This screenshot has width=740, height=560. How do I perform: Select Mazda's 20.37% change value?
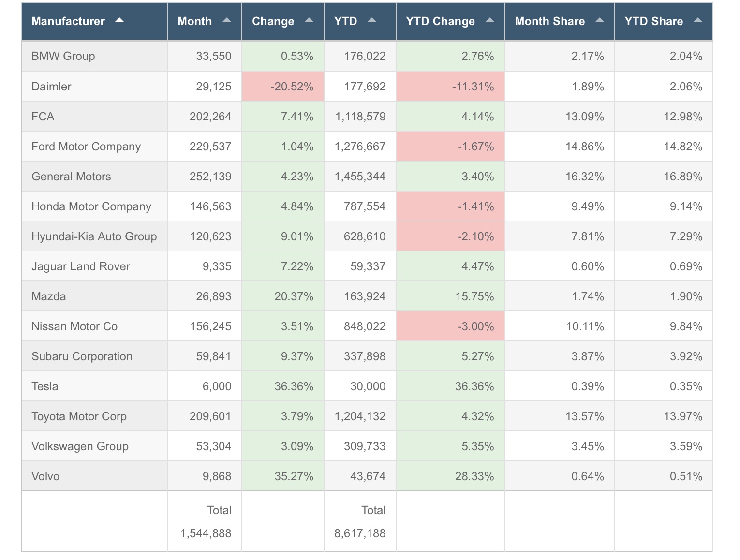pos(294,296)
